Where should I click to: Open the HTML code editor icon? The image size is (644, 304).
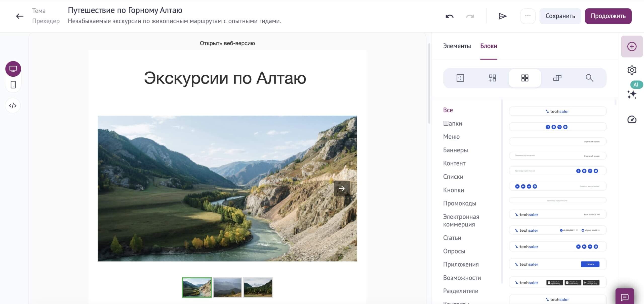(x=13, y=106)
